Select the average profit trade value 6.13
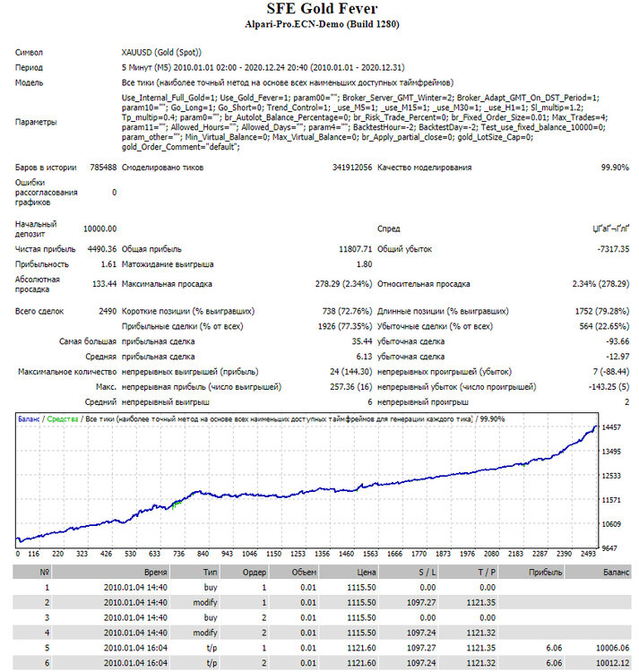This screenshot has height=672, width=639. tap(364, 357)
